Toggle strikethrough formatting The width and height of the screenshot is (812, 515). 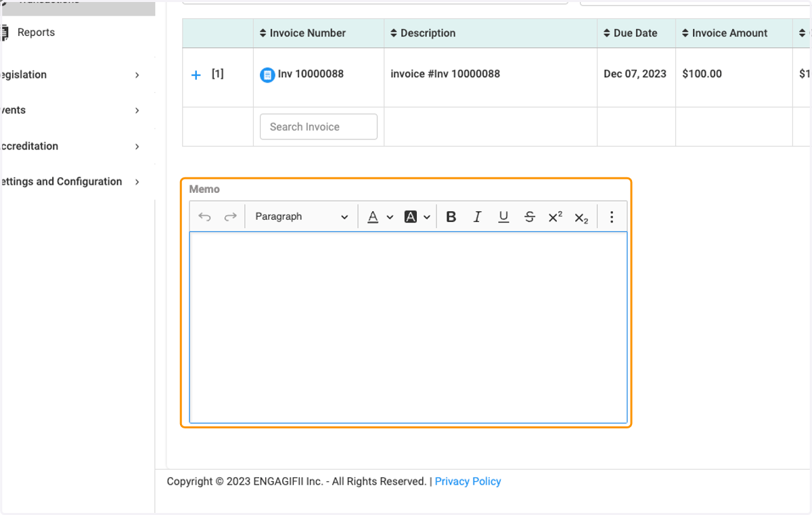530,217
